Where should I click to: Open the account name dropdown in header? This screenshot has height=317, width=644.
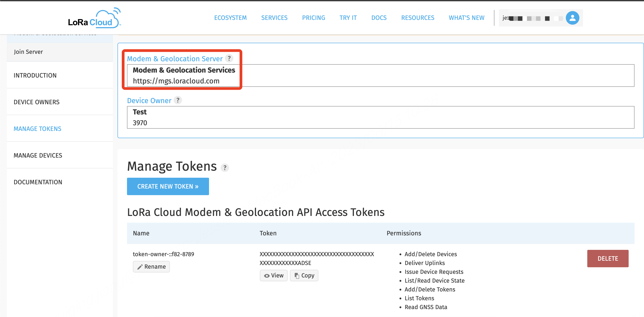tap(533, 18)
